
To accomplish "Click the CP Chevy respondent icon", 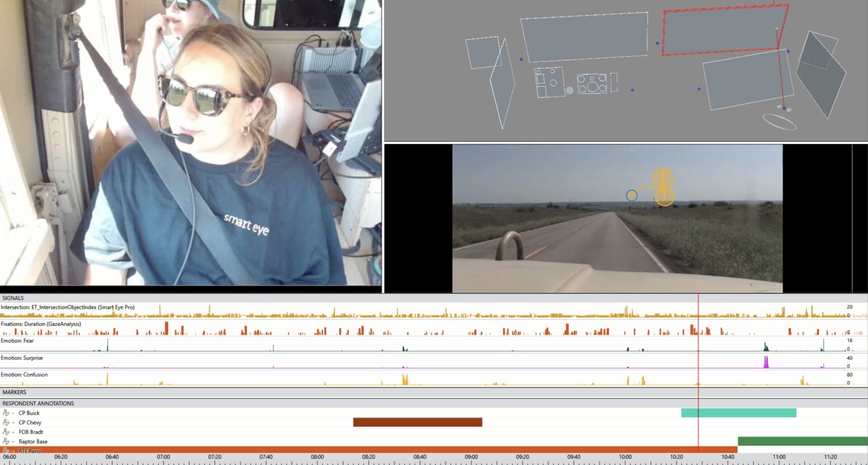I will pyautogui.click(x=6, y=423).
